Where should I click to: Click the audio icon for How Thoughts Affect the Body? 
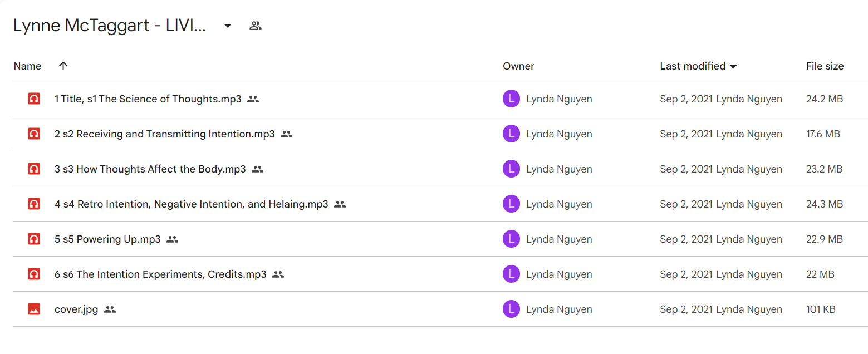coord(34,169)
